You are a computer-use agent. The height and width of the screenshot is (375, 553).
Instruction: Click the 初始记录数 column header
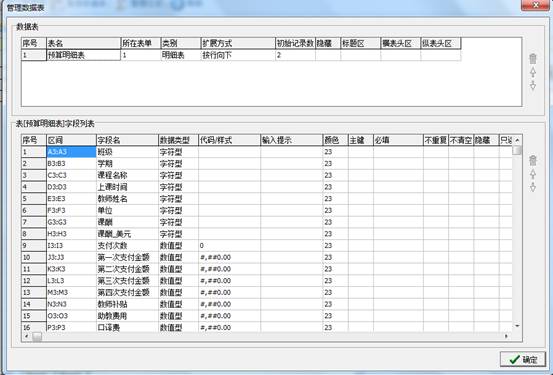point(295,43)
